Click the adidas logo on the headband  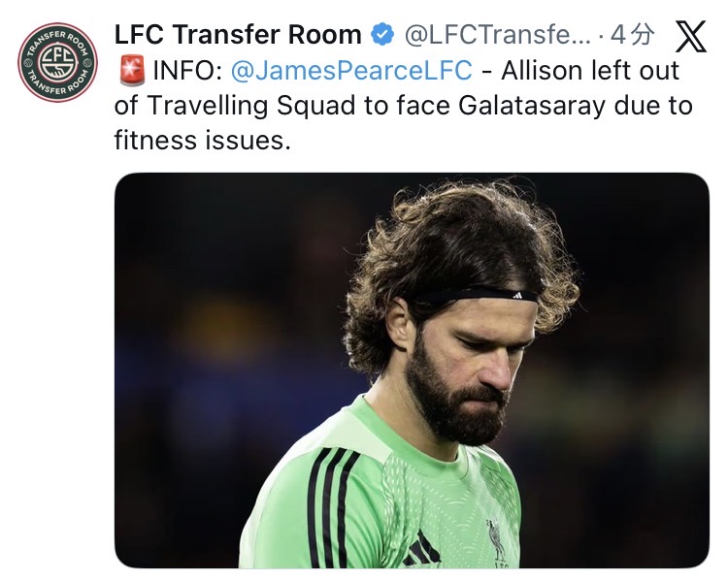tap(517, 294)
